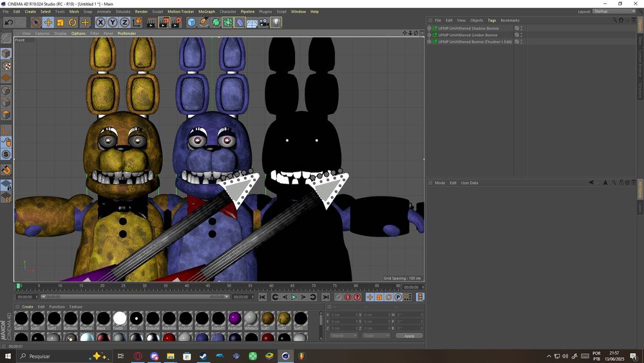The height and width of the screenshot is (363, 644).
Task: Open the World coordinate mode dropdown
Action: [343, 336]
